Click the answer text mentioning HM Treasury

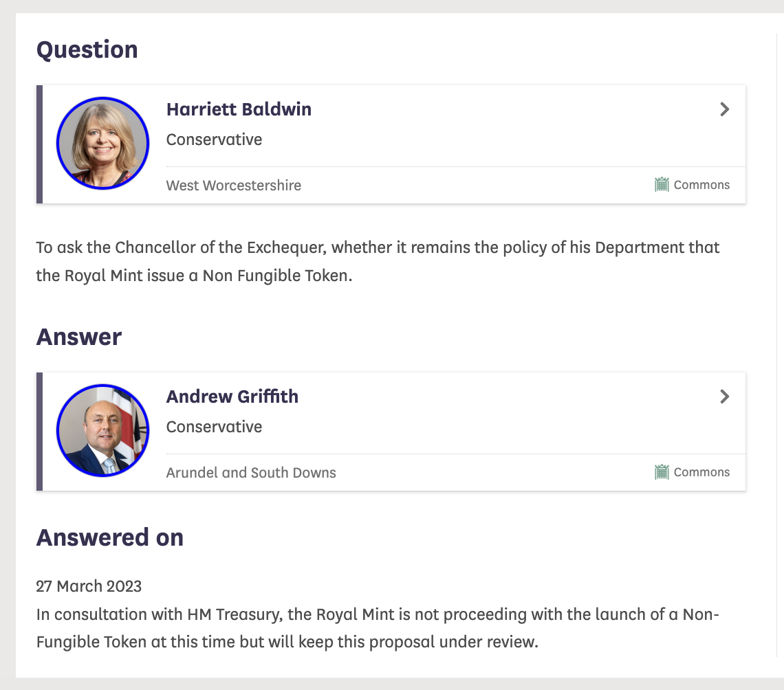point(378,628)
